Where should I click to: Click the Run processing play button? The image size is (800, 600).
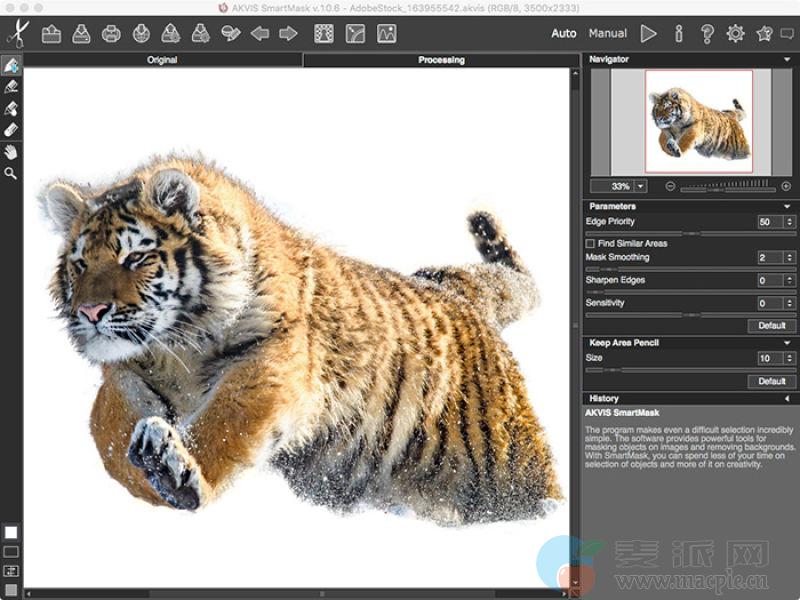[x=649, y=34]
